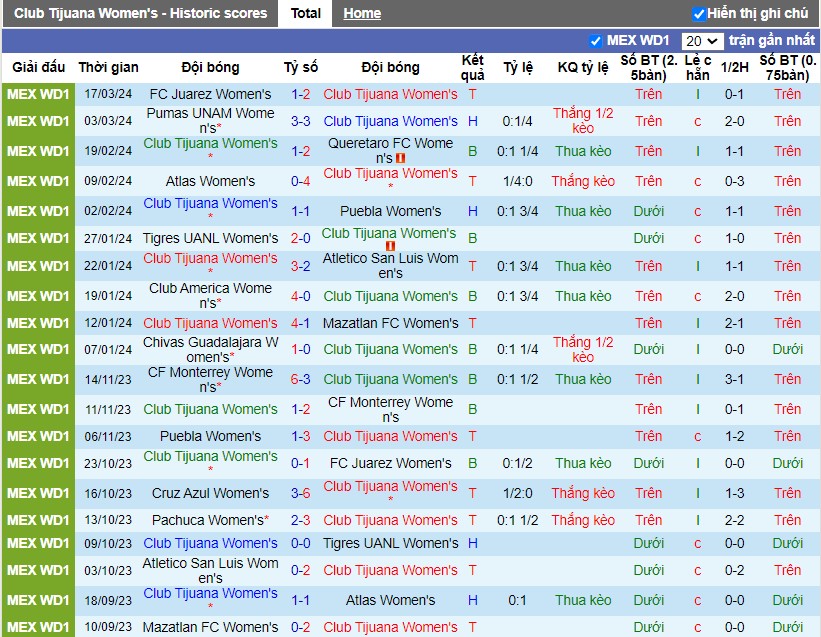Click 'Thắng kèo' result in Atlas 09/02/24 row

(583, 181)
